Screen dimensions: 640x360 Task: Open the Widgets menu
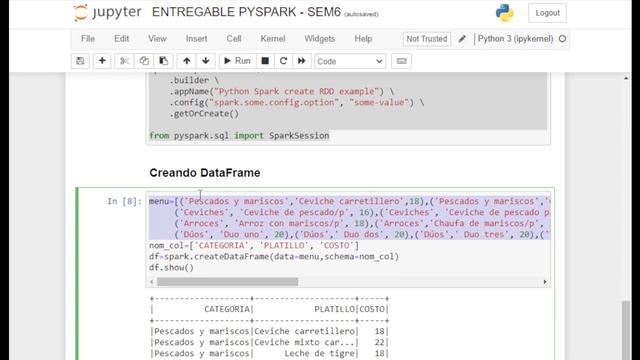(x=320, y=39)
